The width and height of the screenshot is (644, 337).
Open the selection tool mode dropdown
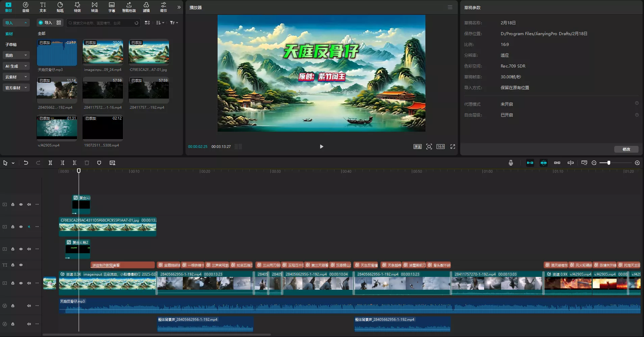point(13,163)
